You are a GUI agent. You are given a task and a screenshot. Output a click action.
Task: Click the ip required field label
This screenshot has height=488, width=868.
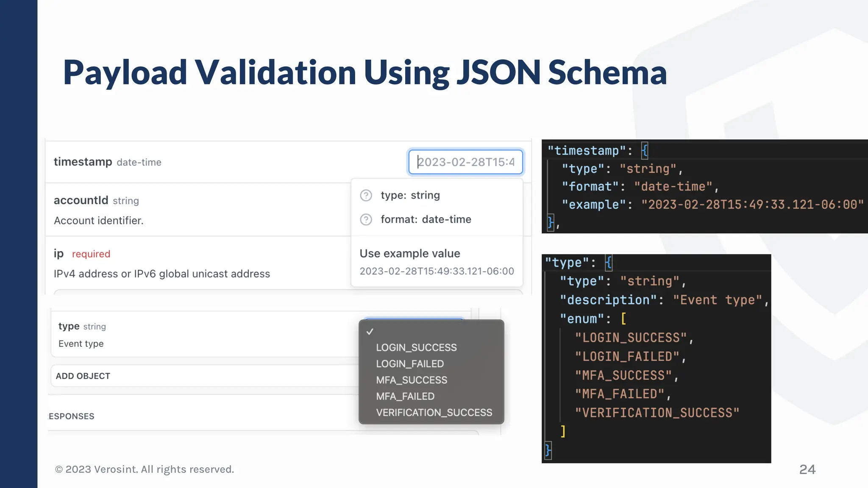(58, 253)
